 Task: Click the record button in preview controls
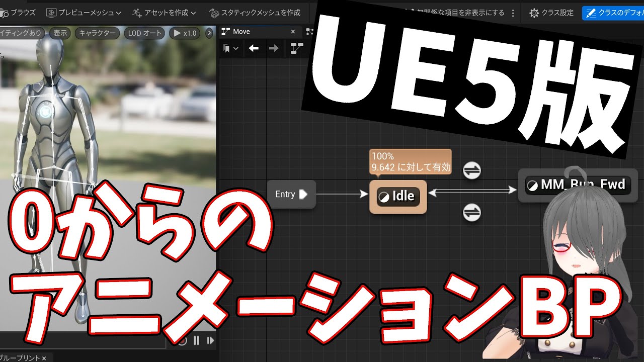point(182,340)
